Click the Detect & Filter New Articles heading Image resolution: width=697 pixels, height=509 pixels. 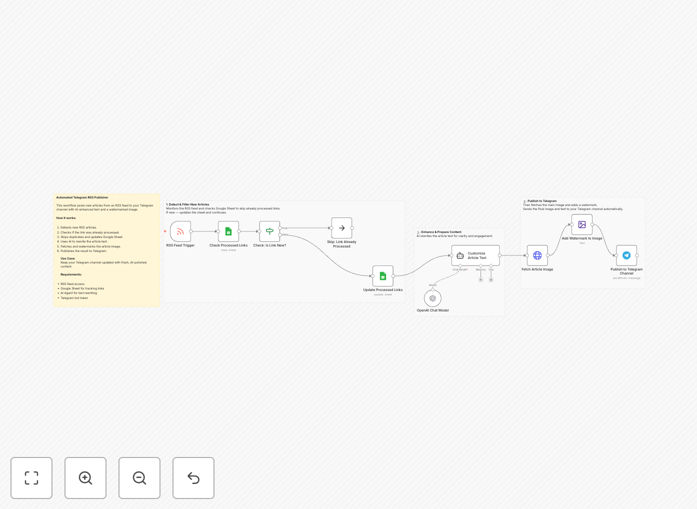(189, 204)
